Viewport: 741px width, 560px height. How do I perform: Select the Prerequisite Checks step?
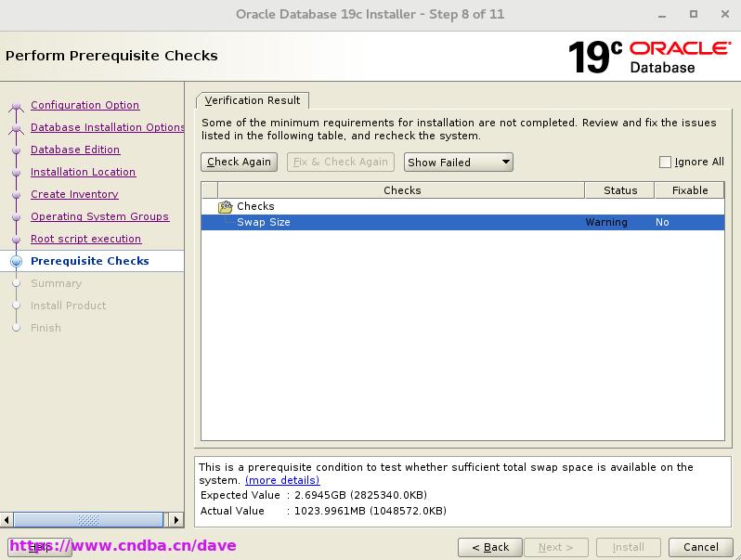[x=90, y=261]
